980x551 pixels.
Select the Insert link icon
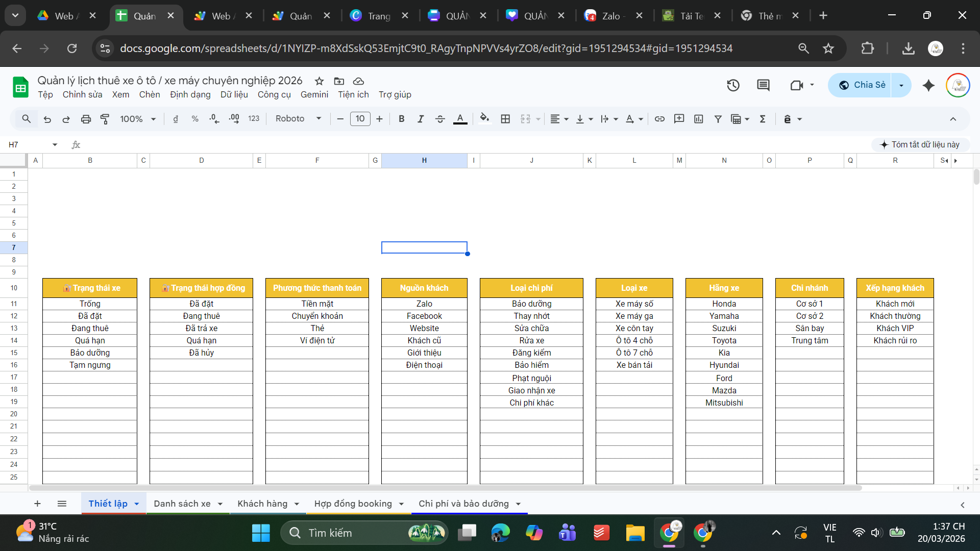(659, 119)
